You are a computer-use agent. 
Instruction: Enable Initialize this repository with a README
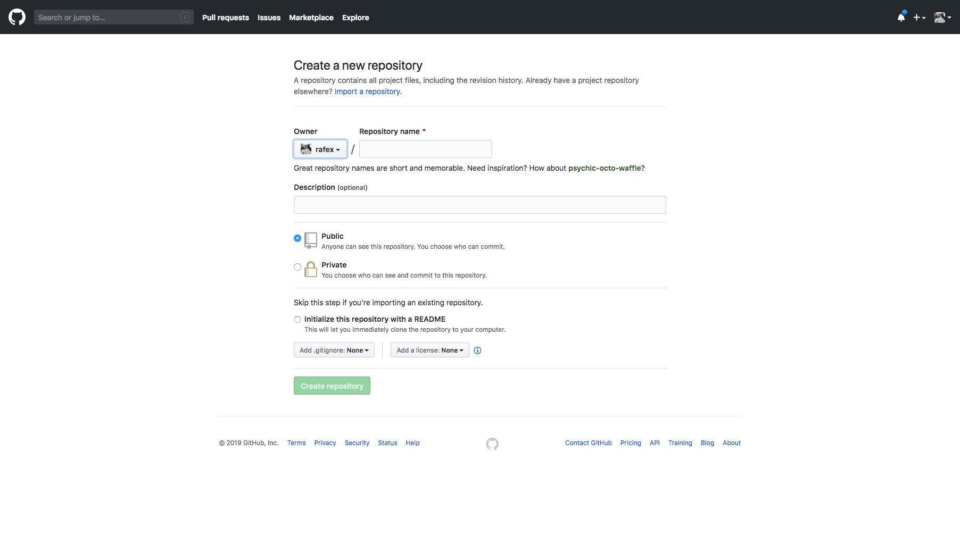(x=297, y=319)
